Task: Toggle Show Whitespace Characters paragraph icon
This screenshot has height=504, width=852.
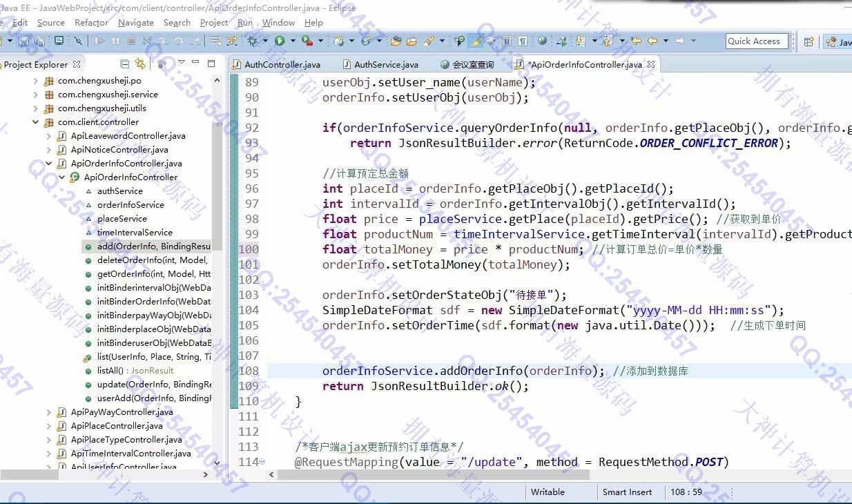Action: tap(523, 41)
